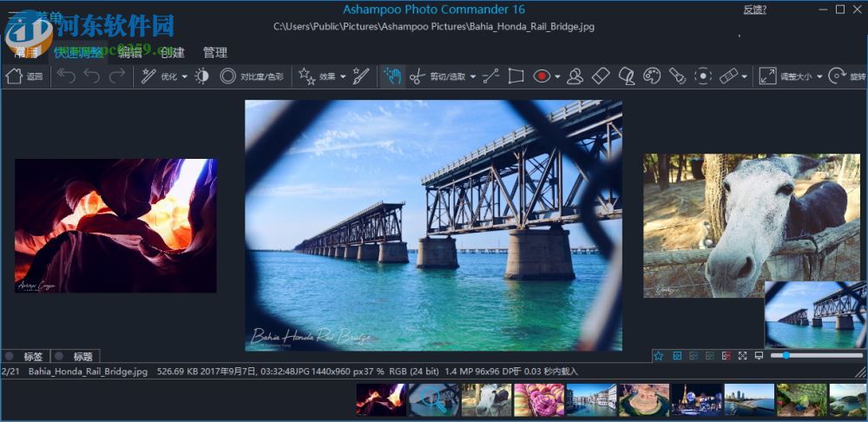Click the fullscreen expand arrows icon

coord(743,355)
